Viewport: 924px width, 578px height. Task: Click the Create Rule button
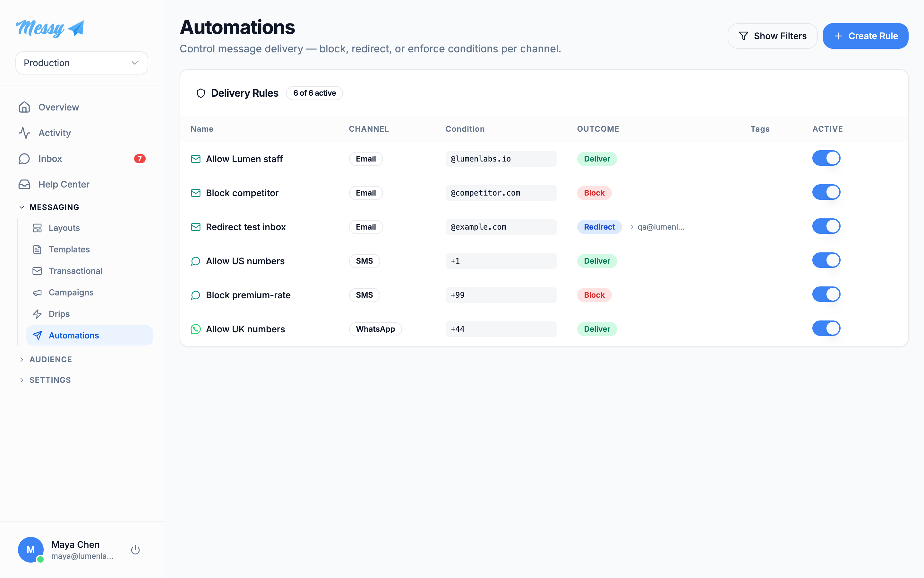point(866,36)
